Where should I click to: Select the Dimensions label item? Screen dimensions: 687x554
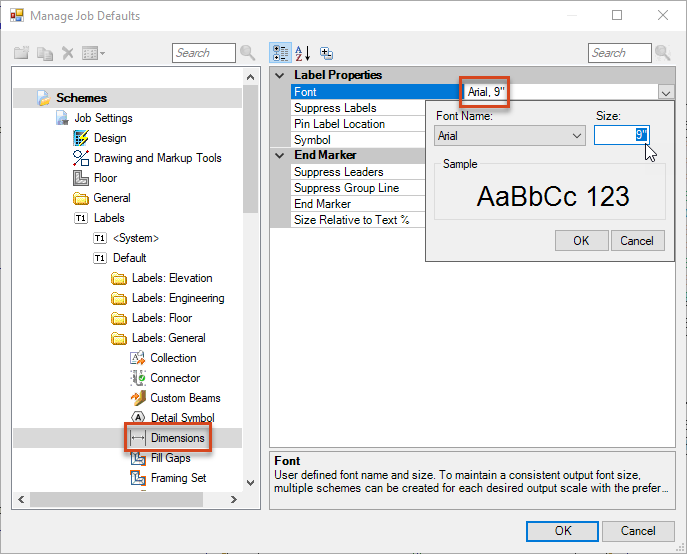coord(177,438)
